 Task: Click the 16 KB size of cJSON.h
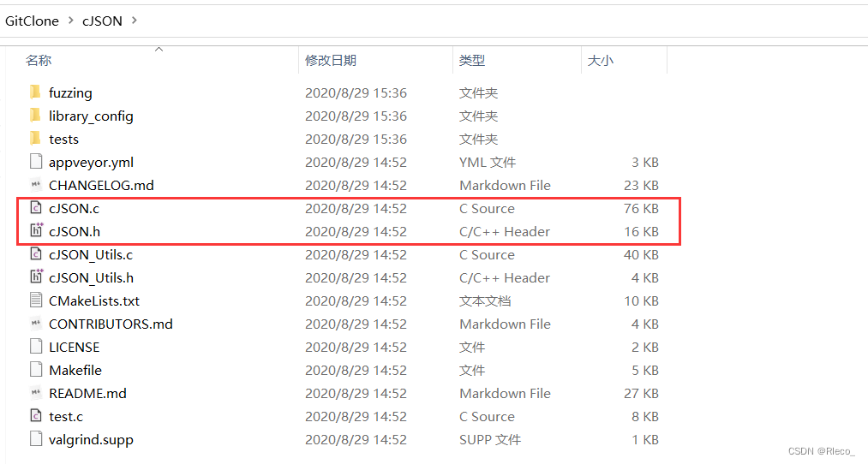pyautogui.click(x=641, y=232)
